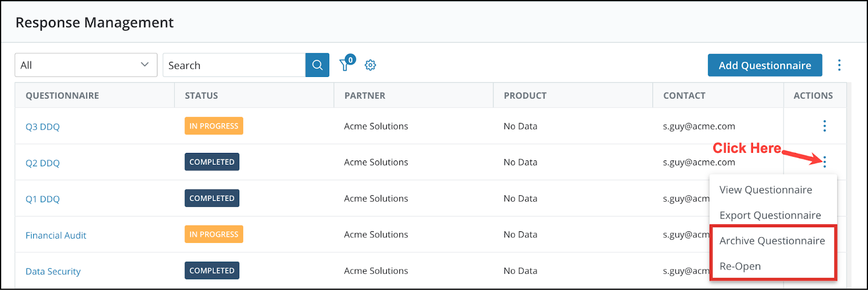Click COMPLETED badge in Data Security row
The height and width of the screenshot is (290, 868).
click(x=212, y=270)
